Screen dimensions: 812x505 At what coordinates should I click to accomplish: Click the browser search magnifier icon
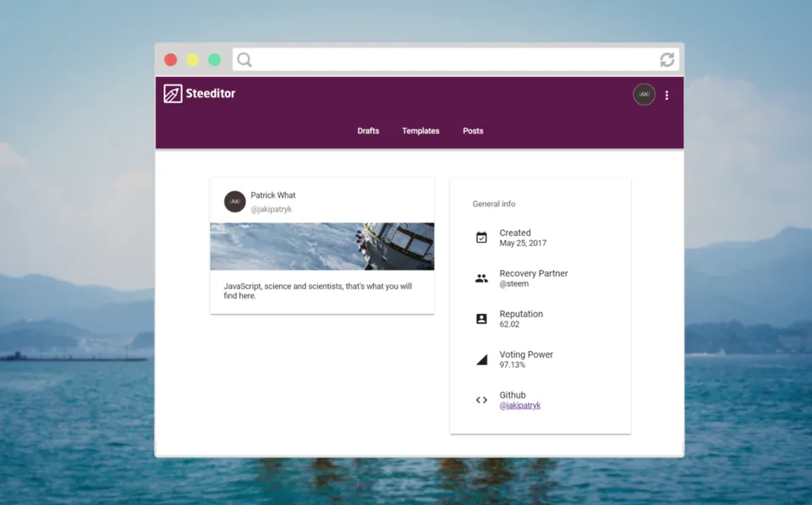(244, 60)
